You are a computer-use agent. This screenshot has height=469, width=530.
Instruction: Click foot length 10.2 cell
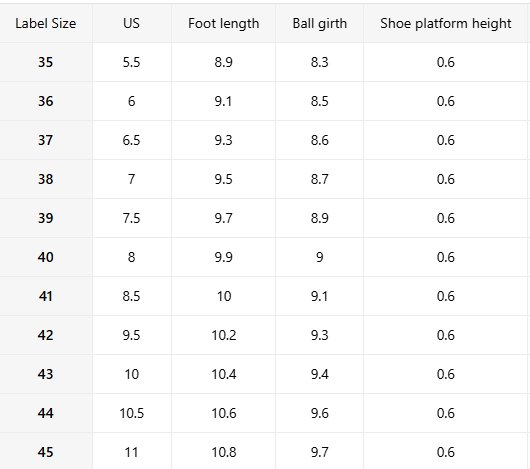point(223,335)
